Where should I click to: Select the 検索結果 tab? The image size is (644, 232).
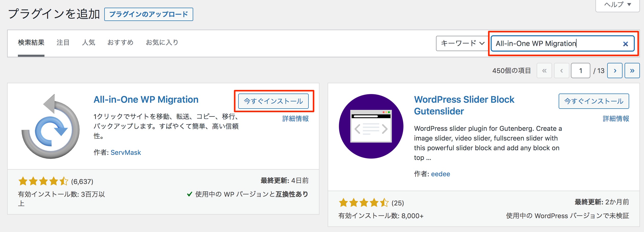(x=31, y=42)
